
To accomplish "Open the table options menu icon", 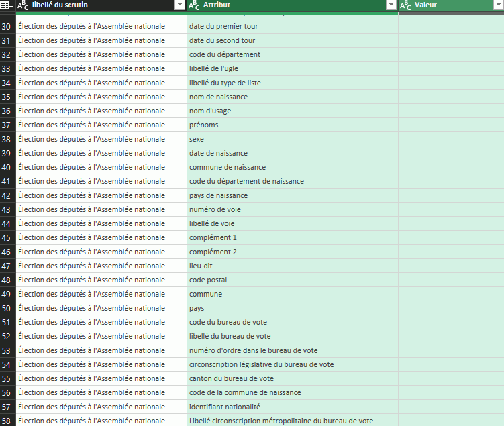I will coord(7,5).
